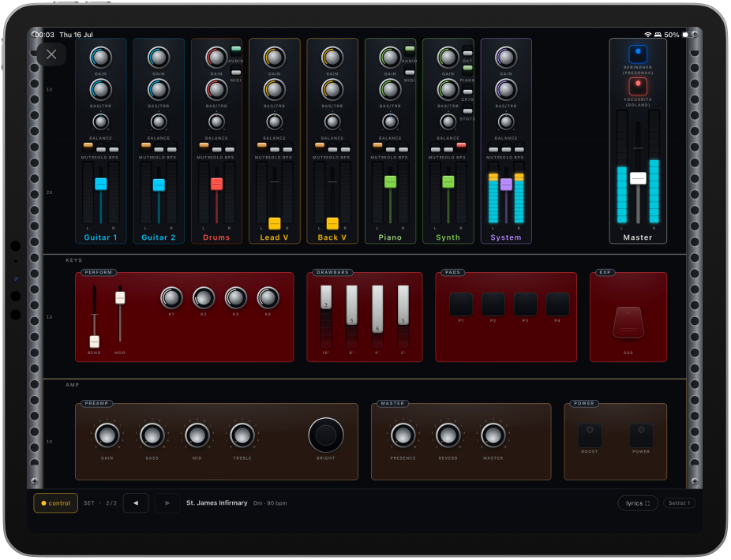
Task: Click the Back V BAS/TRB knob
Action: [x=332, y=90]
